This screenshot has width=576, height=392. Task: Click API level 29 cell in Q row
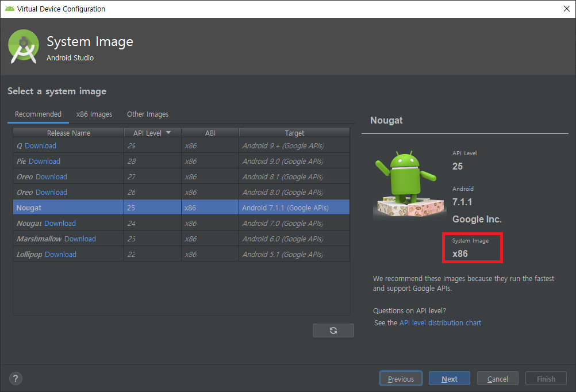coord(152,146)
